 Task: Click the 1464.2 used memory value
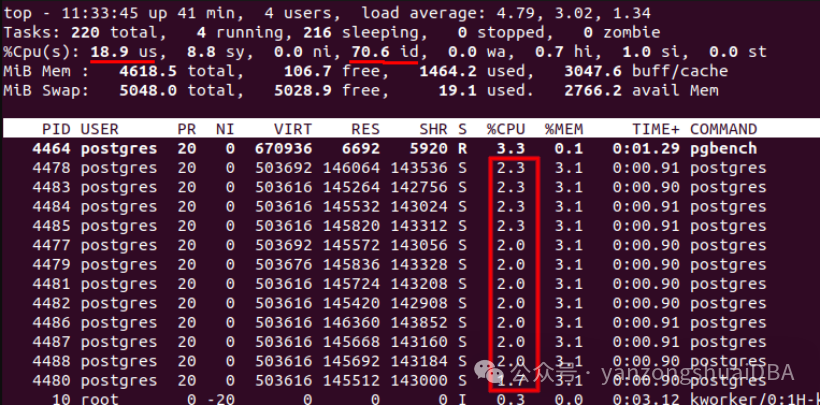pos(448,71)
